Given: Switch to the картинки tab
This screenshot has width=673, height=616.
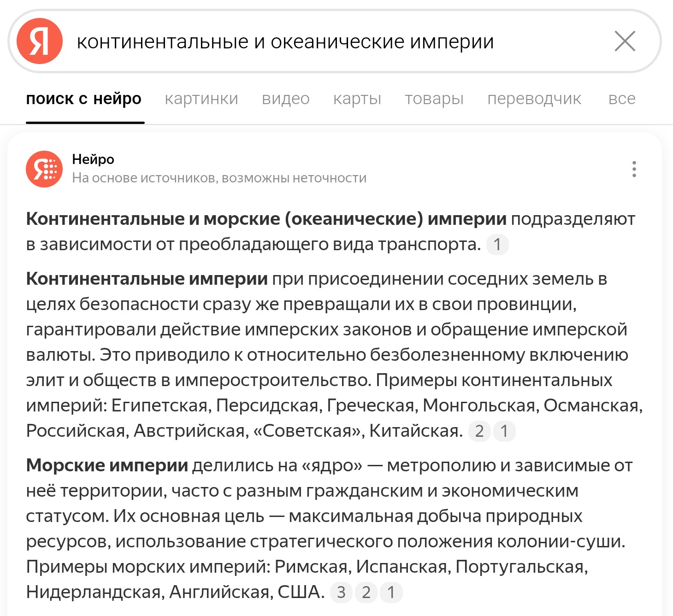Looking at the screenshot, I should click(201, 99).
